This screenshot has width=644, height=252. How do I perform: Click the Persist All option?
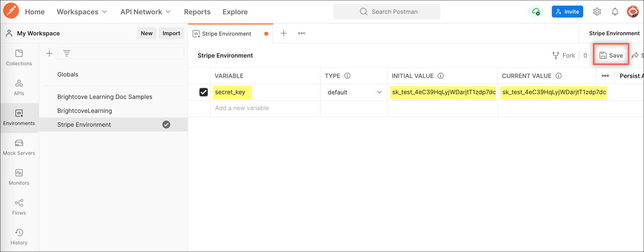[631, 76]
